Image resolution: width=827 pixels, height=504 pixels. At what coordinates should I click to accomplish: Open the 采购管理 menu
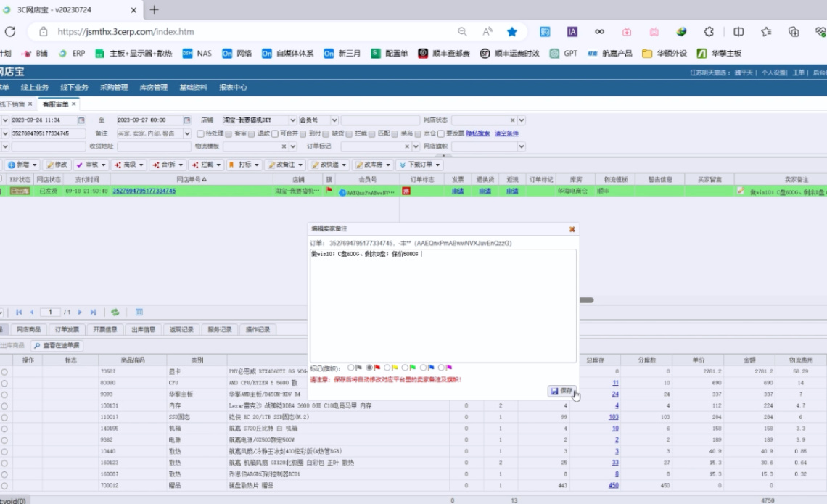pos(114,88)
